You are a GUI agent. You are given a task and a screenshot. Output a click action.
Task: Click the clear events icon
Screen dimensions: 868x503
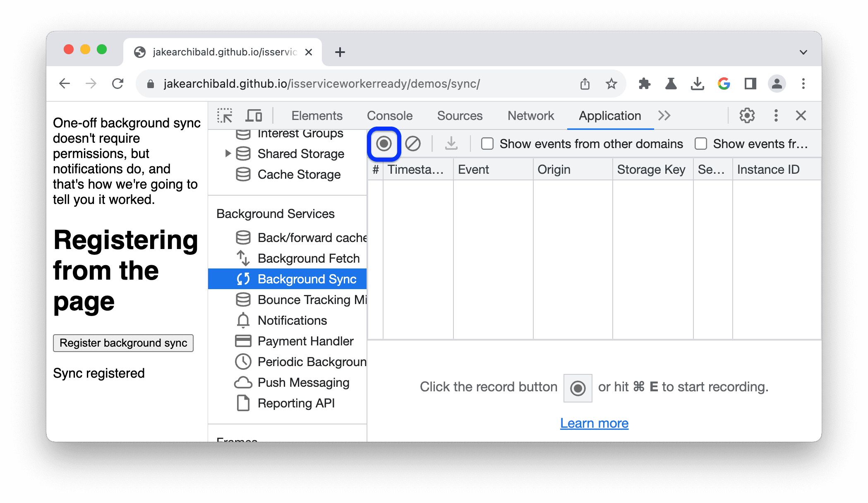412,144
